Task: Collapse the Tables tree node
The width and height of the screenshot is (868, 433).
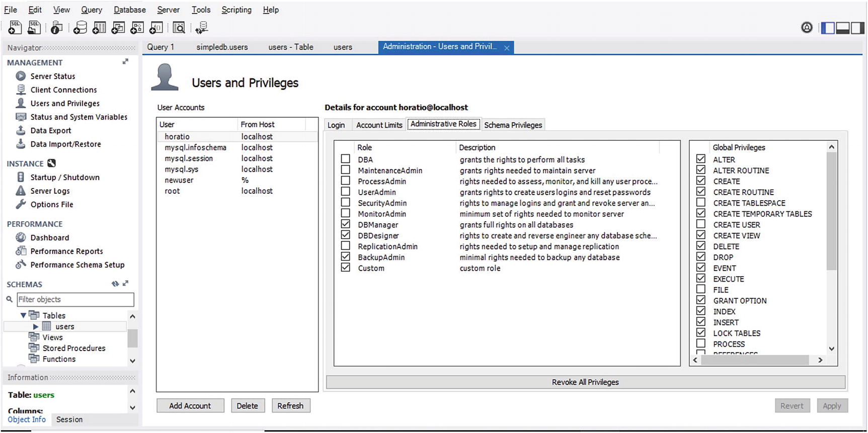Action: [23, 315]
